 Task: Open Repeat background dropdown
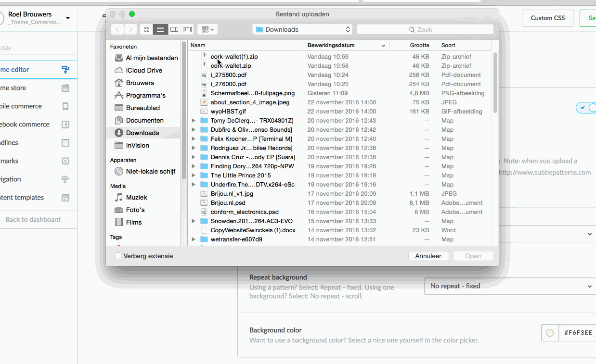point(510,286)
